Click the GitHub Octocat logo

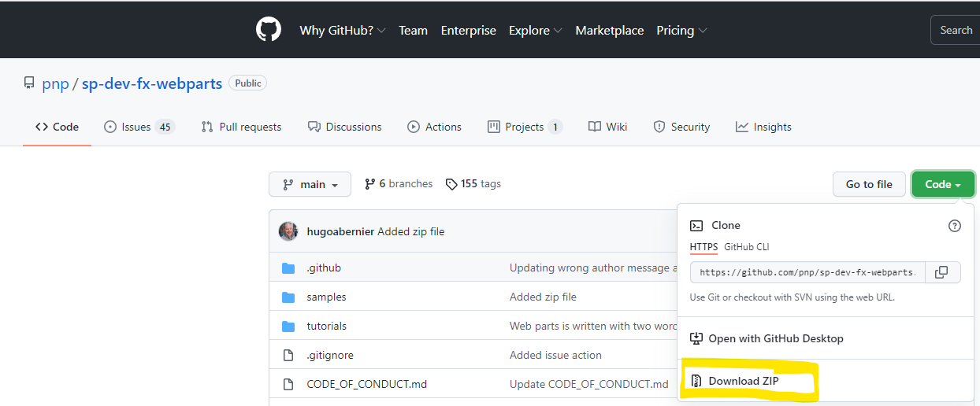[269, 30]
